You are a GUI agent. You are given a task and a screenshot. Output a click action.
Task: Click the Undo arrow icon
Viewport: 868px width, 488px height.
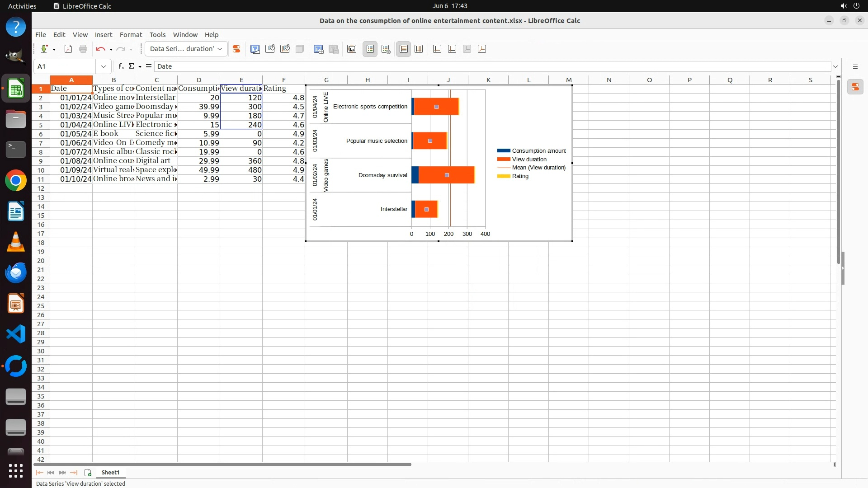(x=100, y=49)
